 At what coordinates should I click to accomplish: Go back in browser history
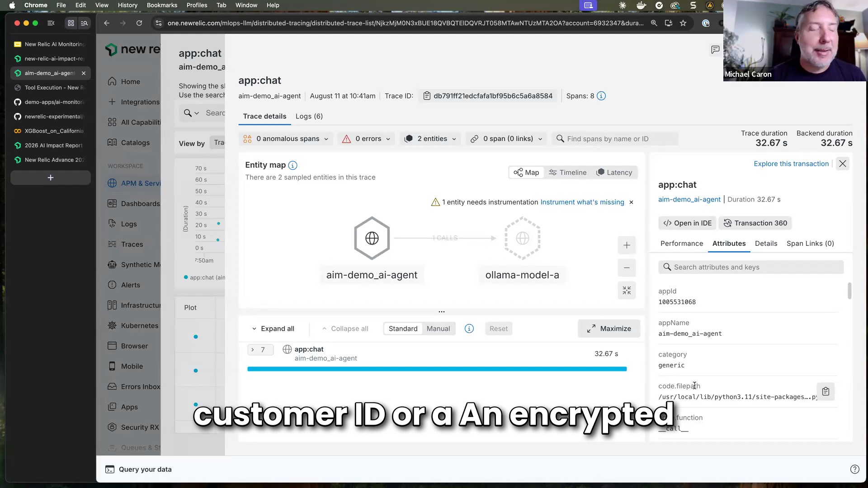point(107,23)
